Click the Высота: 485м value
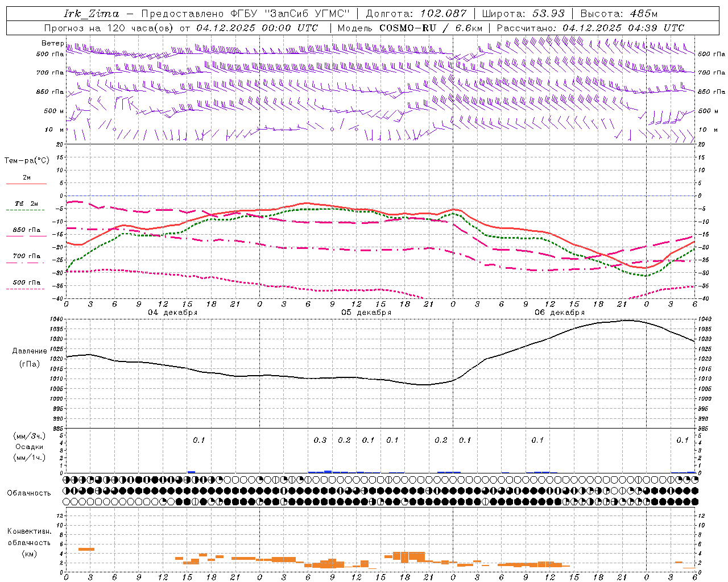Image resolution: width=728 pixels, height=582 pixels. (619, 14)
